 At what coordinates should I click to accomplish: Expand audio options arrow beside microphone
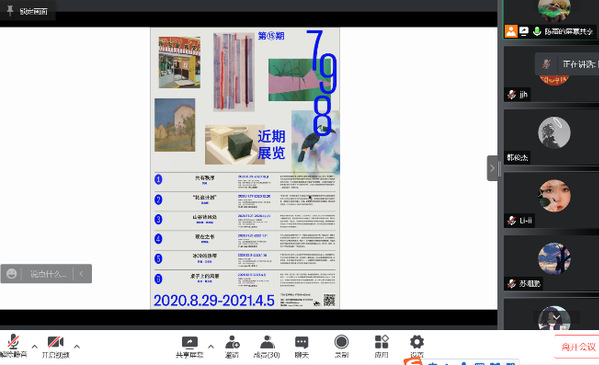pyautogui.click(x=35, y=347)
